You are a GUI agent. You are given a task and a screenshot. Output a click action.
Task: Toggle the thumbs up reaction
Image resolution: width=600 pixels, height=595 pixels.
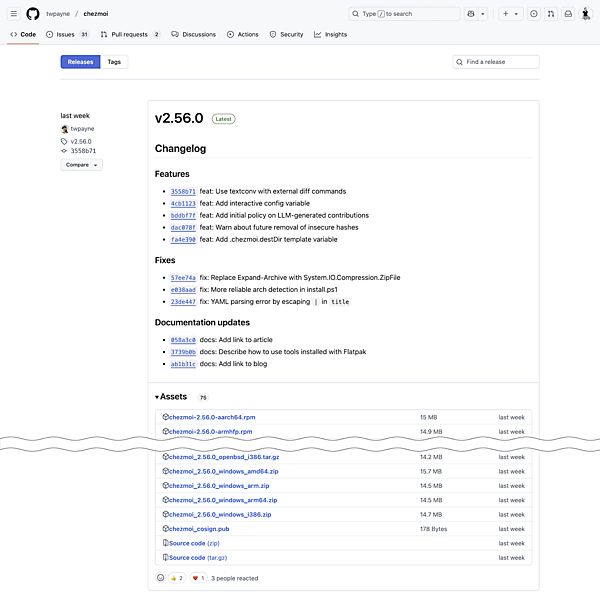pyautogui.click(x=177, y=577)
